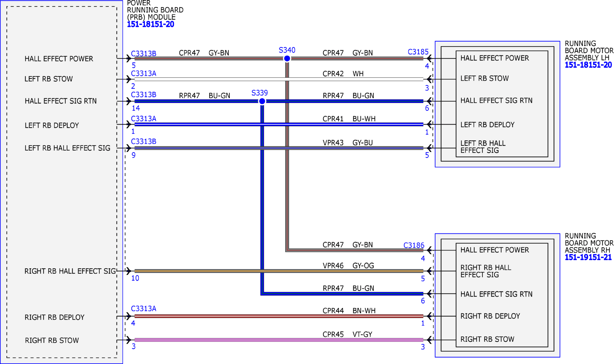Click LEFT RB DEPLOY text in PRB module

pyautogui.click(x=52, y=126)
